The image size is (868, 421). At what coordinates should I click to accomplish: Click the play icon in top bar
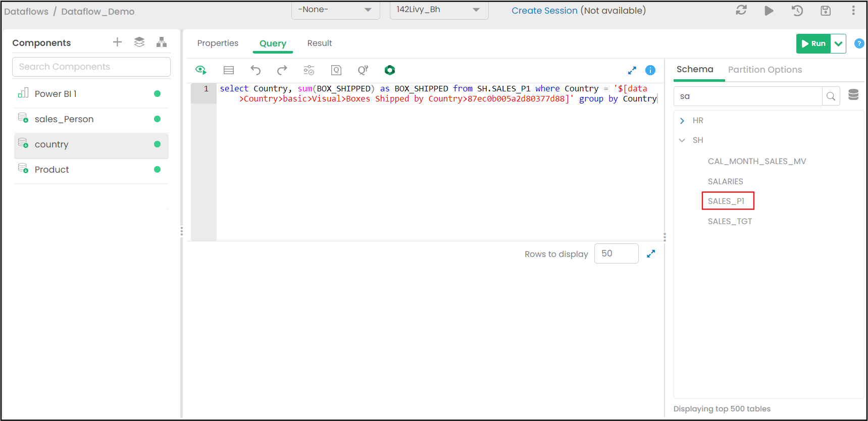pyautogui.click(x=769, y=11)
